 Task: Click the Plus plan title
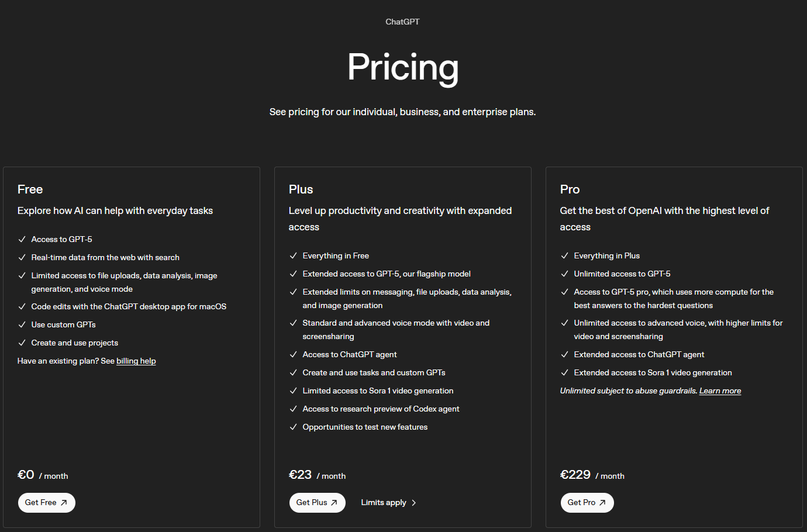301,189
